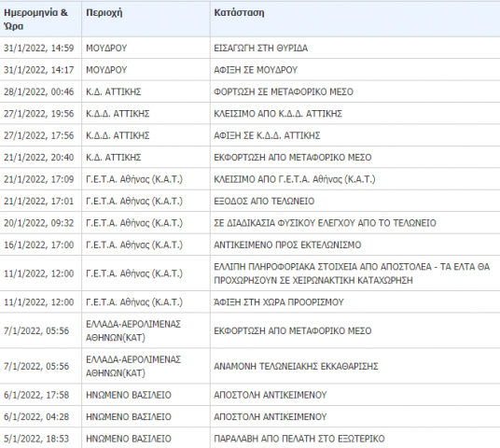500x448 pixels.
Task: Click date '11/1/2022, 12:00' in ΑΦΙΞΗ ΣΤΗ ΧΩΡΑ row
Action: click(38, 301)
